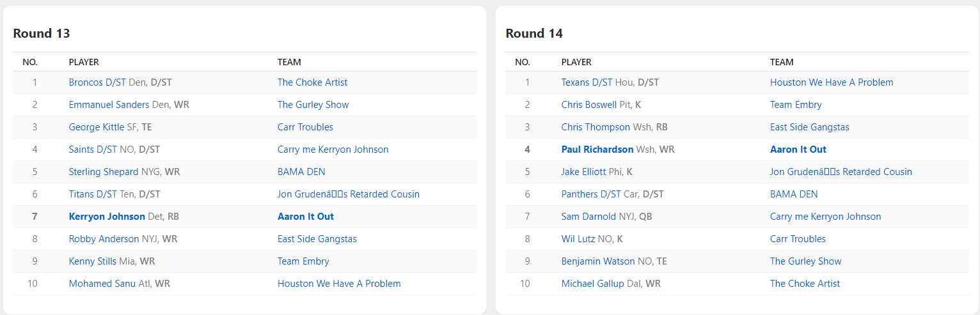Open Chris Boswell kicker link
The image size is (980, 315).
point(589,105)
